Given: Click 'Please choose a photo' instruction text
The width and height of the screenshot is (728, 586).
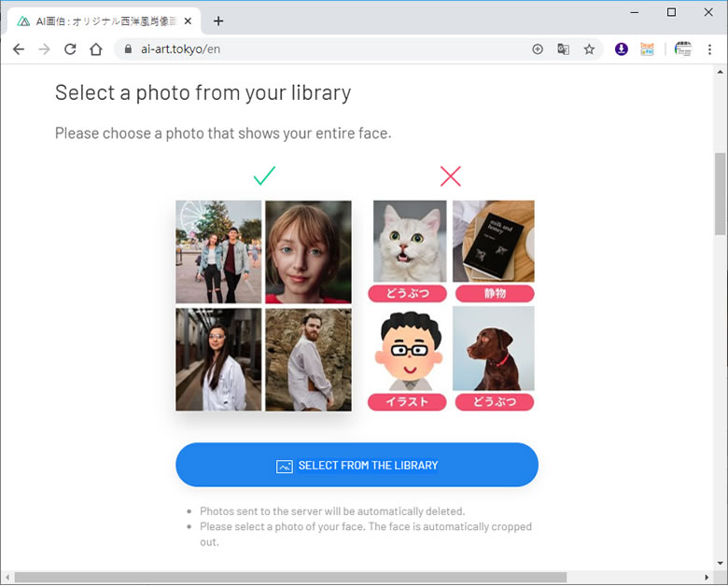Looking at the screenshot, I should [223, 133].
